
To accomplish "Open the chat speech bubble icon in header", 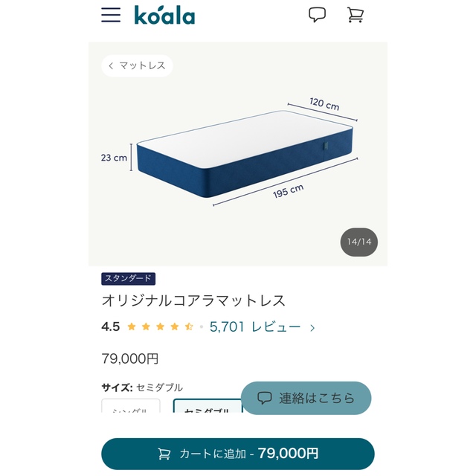I will tap(318, 15).
